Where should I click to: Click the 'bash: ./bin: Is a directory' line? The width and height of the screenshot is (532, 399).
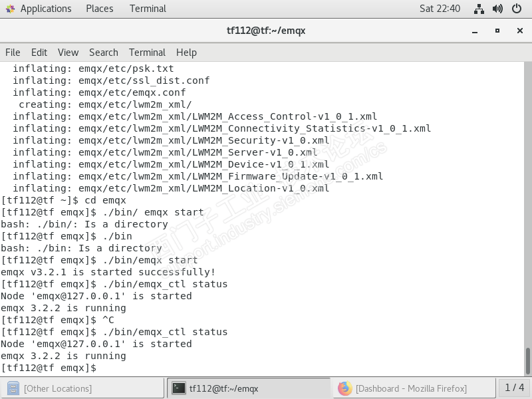click(x=81, y=248)
